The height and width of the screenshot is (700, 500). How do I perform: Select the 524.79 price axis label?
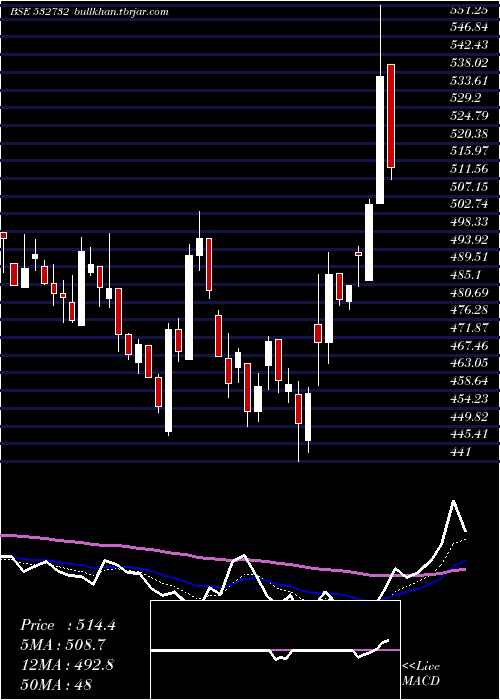point(469,116)
